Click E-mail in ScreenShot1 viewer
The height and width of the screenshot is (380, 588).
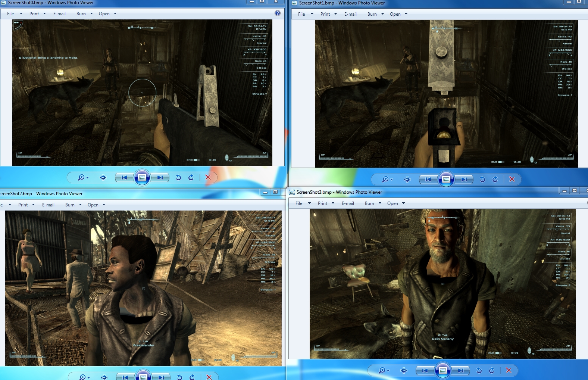point(350,14)
